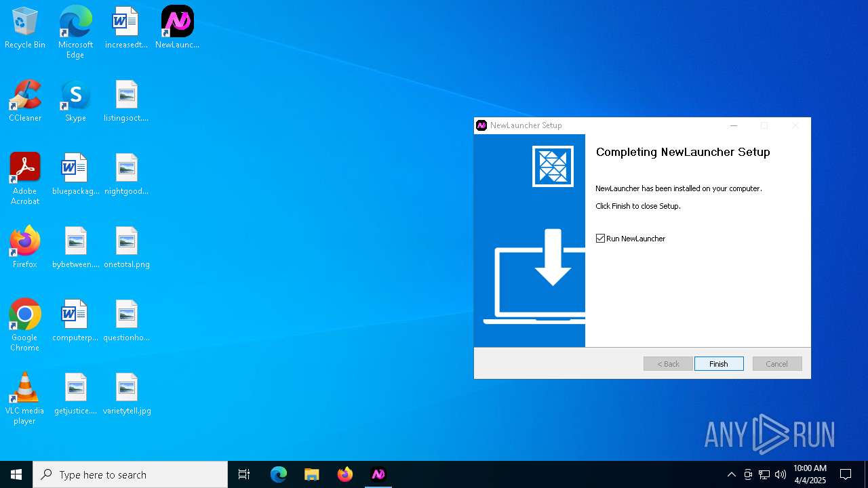Open the Recycle Bin desktop icon
Image resolution: width=868 pixels, height=488 pixels.
(25, 28)
